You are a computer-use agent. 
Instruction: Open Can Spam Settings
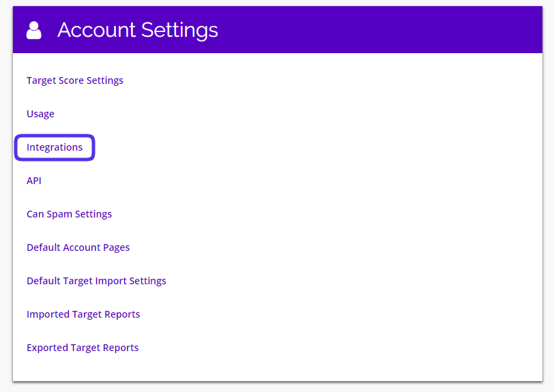pyautogui.click(x=69, y=214)
